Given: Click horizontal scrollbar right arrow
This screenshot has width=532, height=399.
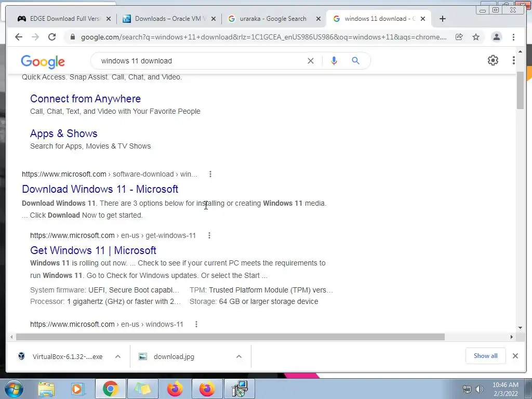Looking at the screenshot, I should pos(512,337).
